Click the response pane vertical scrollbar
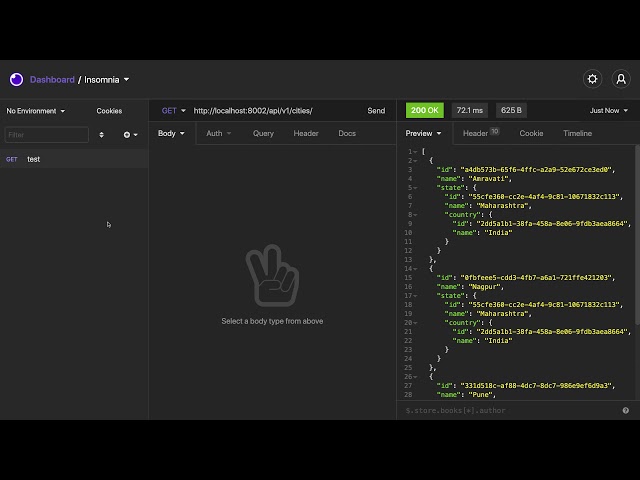640x480 pixels. [637, 236]
